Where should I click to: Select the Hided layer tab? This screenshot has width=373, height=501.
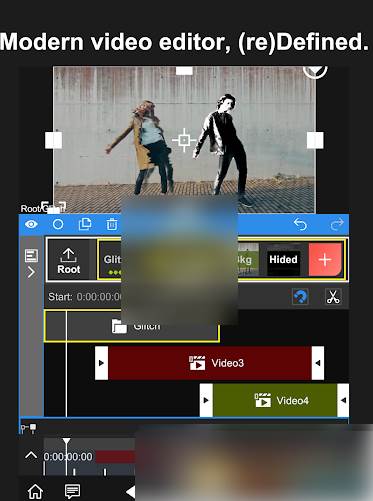coord(283,260)
